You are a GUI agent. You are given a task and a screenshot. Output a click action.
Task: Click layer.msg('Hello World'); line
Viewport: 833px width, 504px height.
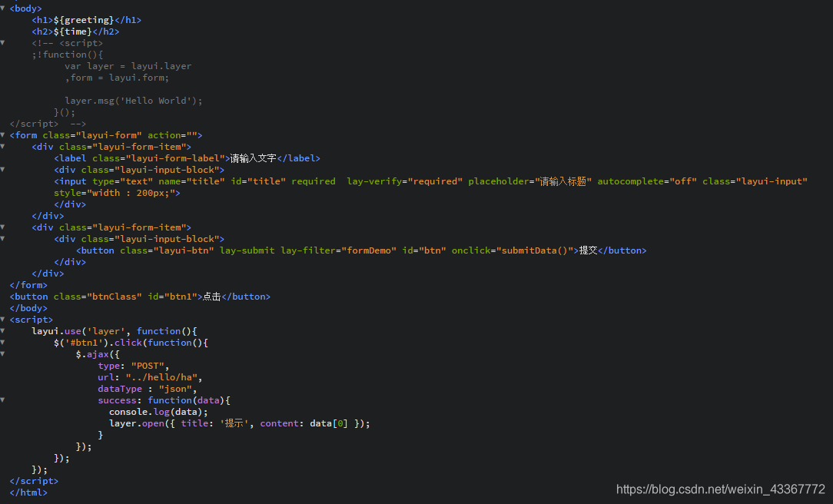point(134,101)
